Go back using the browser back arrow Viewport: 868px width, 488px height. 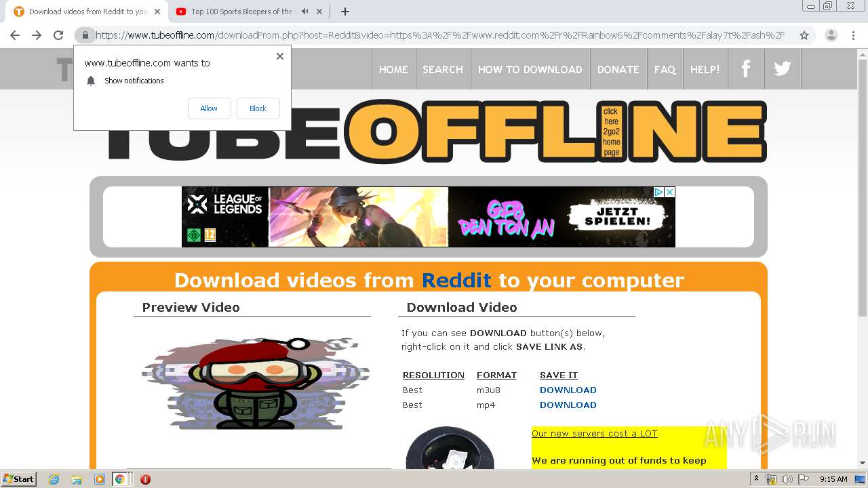pyautogui.click(x=15, y=35)
